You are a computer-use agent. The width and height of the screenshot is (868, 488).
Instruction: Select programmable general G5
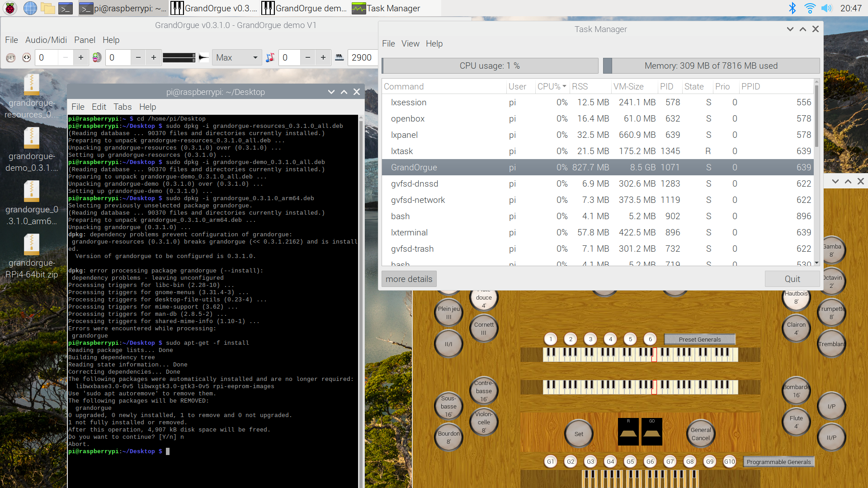pos(630,461)
